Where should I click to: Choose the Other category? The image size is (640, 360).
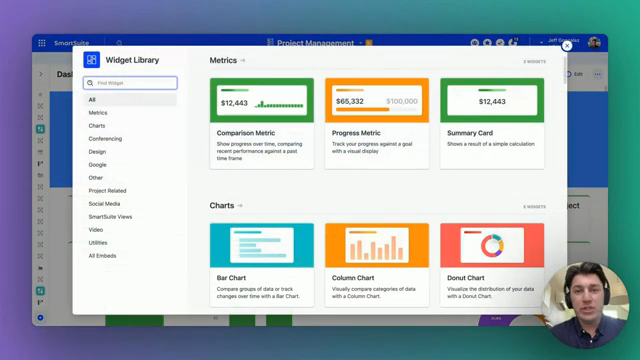tap(96, 178)
